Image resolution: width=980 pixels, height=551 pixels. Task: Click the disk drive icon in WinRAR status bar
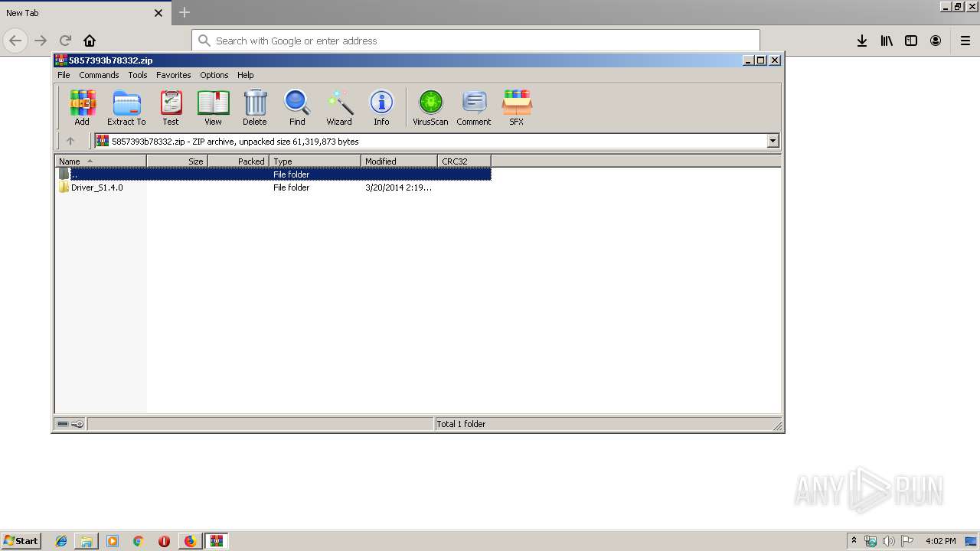click(63, 424)
